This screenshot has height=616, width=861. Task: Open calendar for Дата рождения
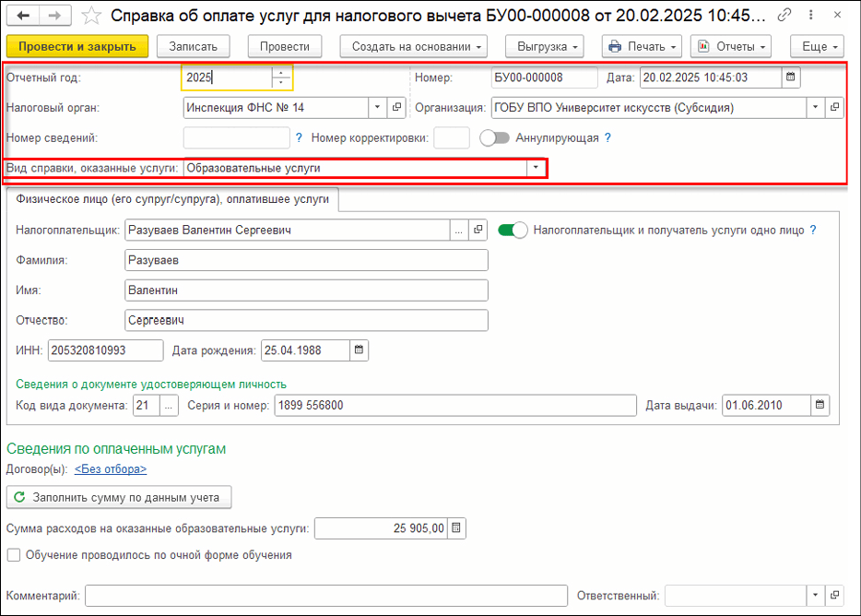click(x=360, y=350)
